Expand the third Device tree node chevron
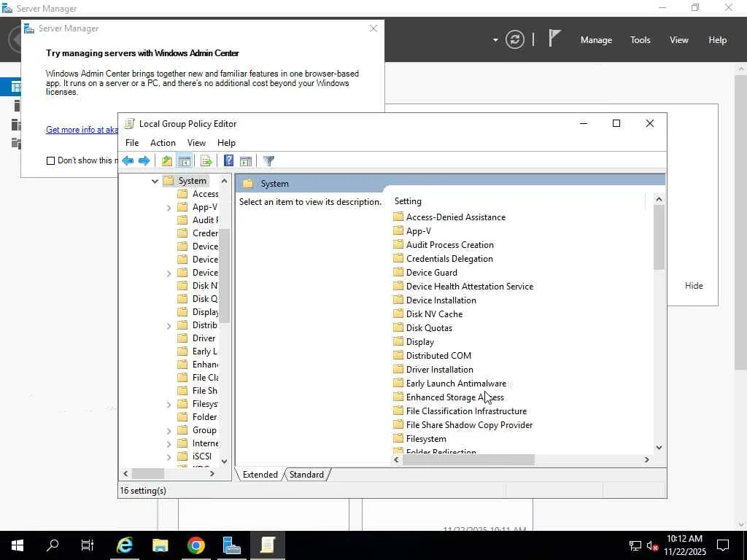The width and height of the screenshot is (747, 560). [169, 273]
